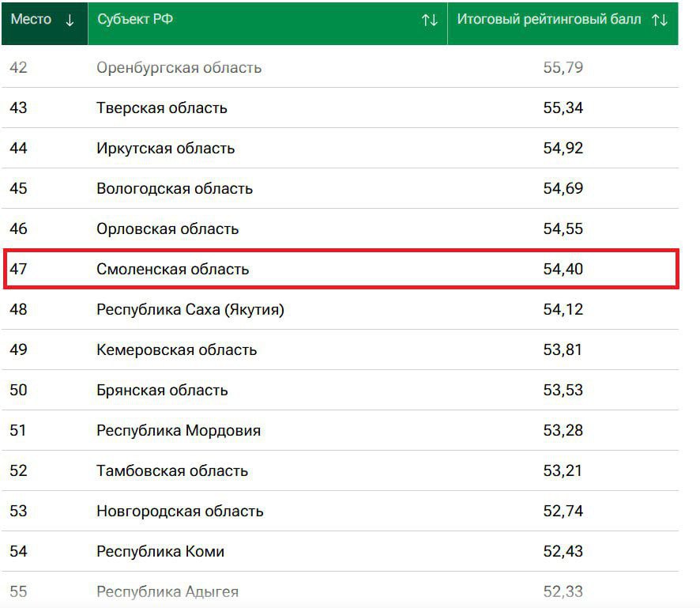Click sort arrows beside Итоговый рейтинговый балл
Screen dimensions: 700x608
(660, 21)
